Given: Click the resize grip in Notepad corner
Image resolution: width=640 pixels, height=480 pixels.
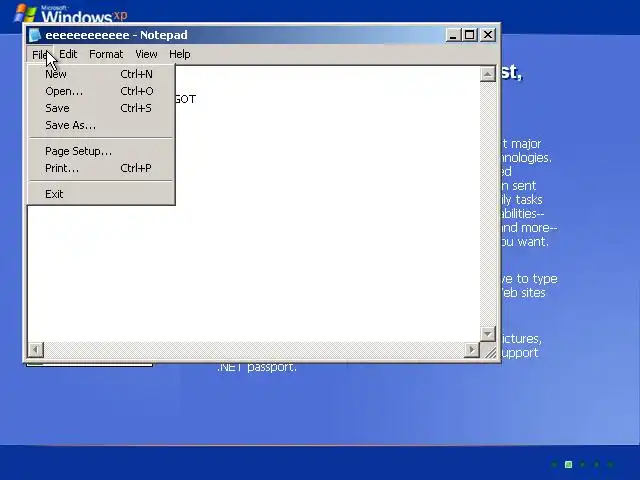Looking at the screenshot, I should 489,351.
